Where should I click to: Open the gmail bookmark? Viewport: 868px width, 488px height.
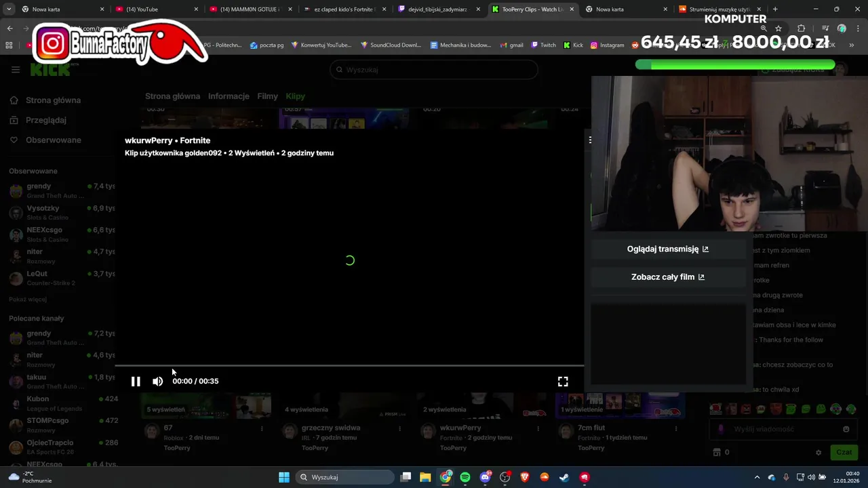coord(511,45)
